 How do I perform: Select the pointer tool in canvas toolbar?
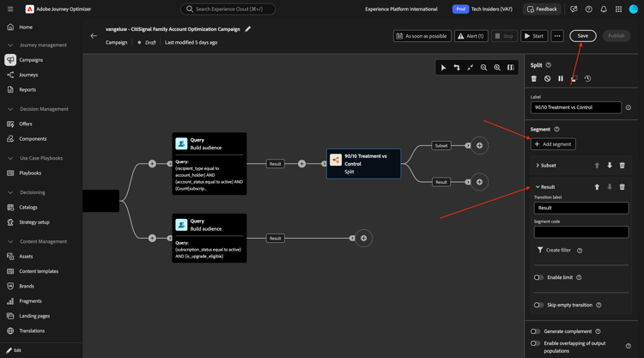tap(443, 68)
